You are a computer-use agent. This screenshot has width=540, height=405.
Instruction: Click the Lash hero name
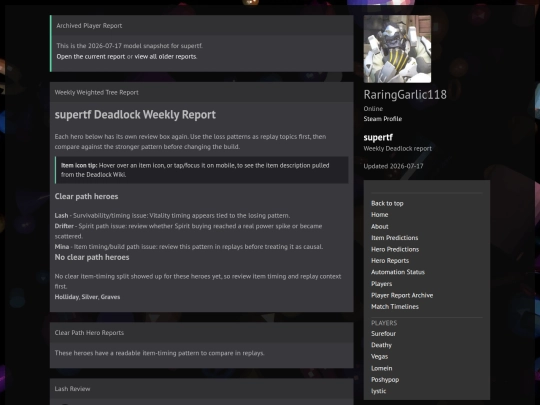pos(61,216)
